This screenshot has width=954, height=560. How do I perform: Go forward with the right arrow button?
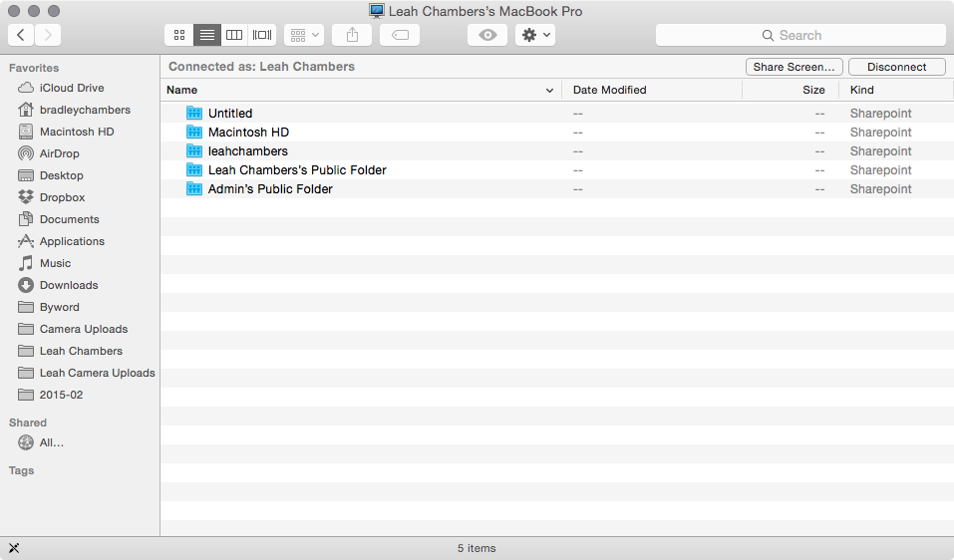point(48,35)
